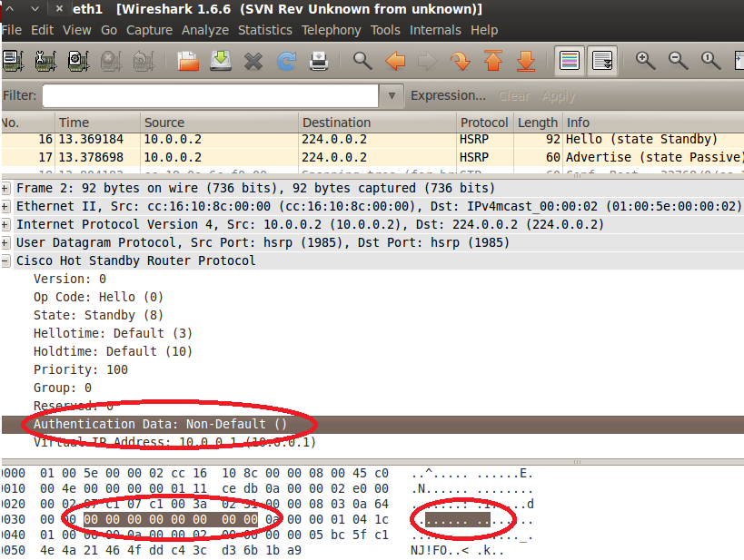Select the Group: 0 field
This screenshot has height=560, width=744.
(x=62, y=388)
